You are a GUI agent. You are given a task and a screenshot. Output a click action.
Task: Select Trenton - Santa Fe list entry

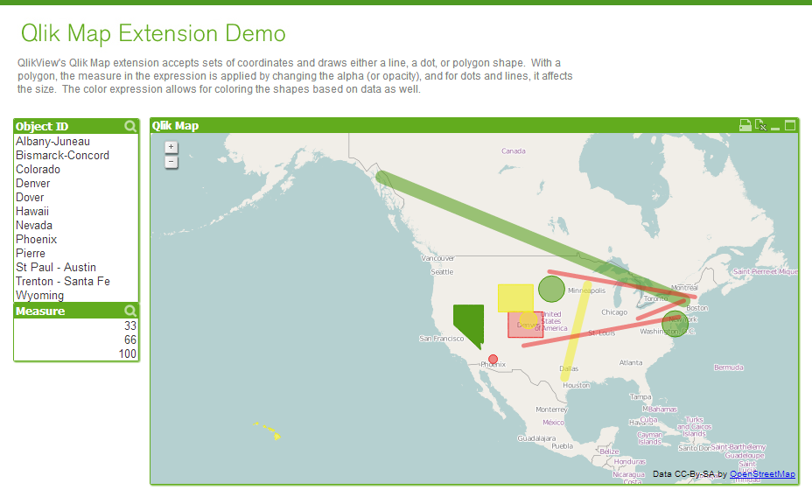[76, 281]
